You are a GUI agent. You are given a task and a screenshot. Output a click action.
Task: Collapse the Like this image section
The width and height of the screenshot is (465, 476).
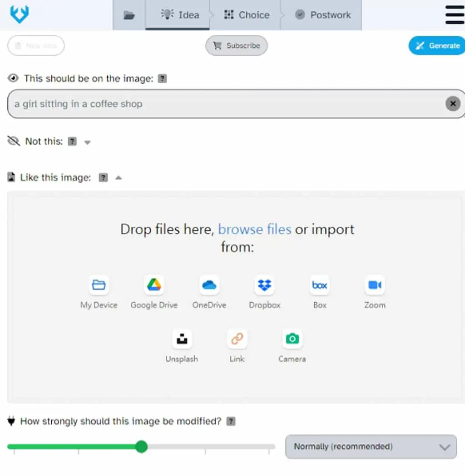(x=119, y=178)
